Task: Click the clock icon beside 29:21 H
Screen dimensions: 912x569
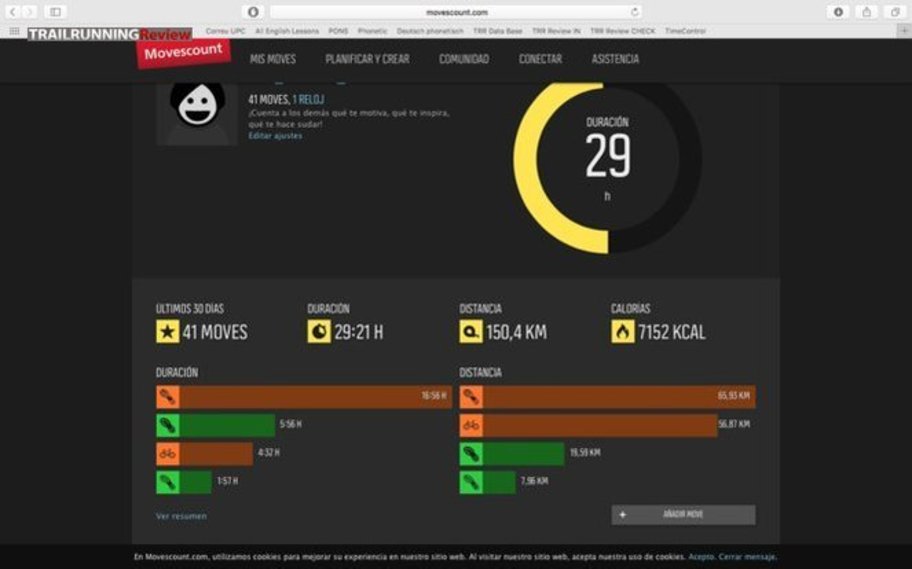Action: (319, 332)
